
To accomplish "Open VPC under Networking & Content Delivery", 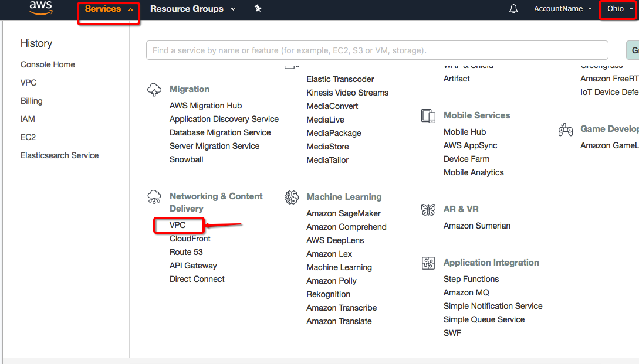I will (x=178, y=225).
